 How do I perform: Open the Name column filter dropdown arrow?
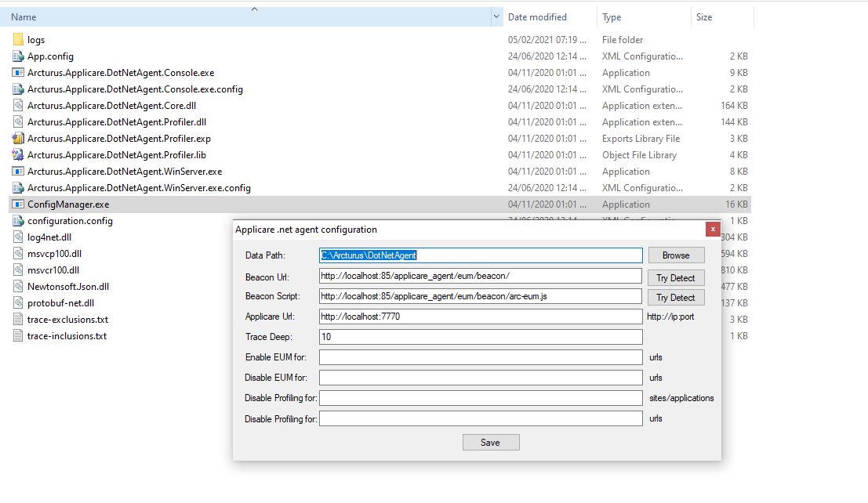coord(496,17)
